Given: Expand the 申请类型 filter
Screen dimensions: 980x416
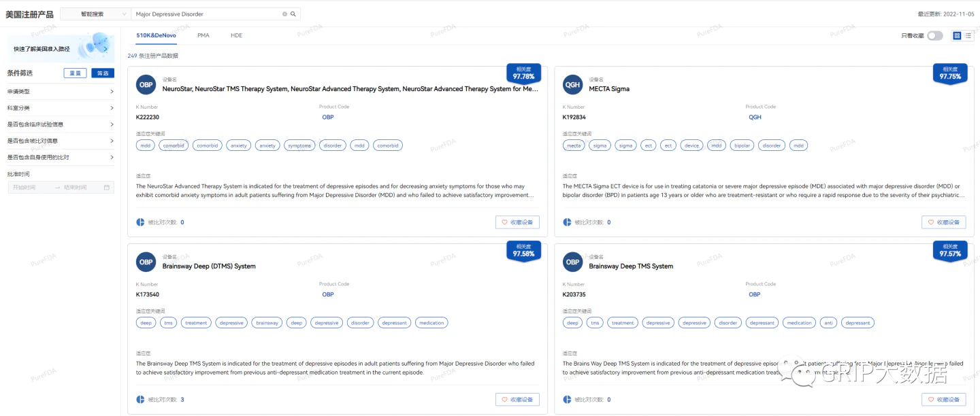Looking at the screenshot, I should pos(61,91).
